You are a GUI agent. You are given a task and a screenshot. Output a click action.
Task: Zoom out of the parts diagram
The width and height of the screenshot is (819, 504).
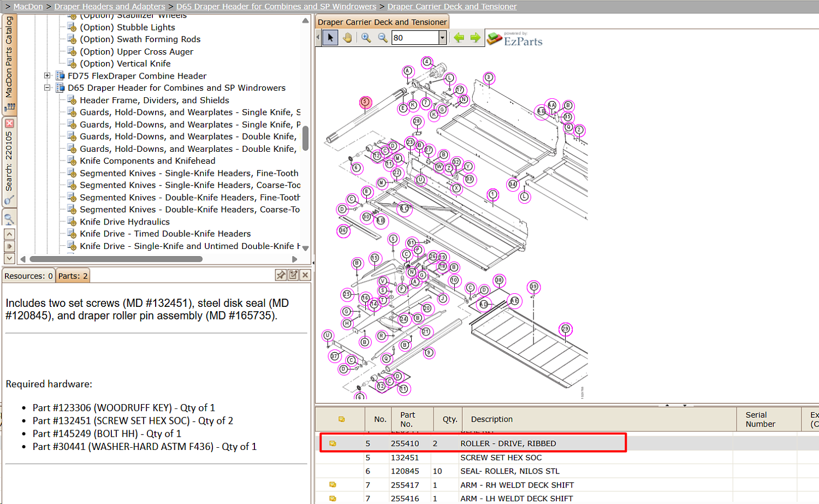pos(383,38)
